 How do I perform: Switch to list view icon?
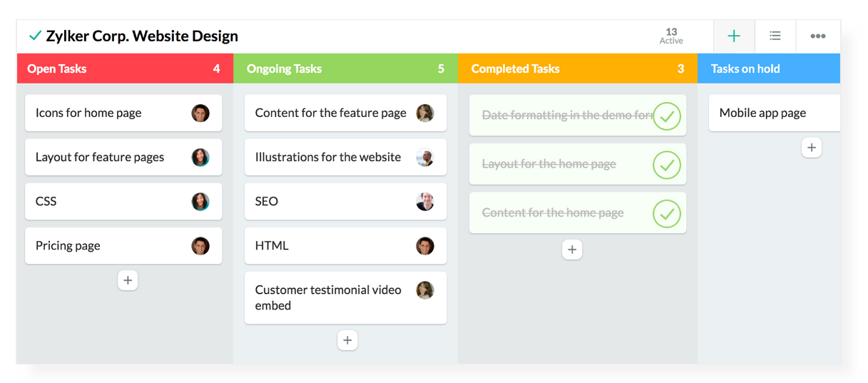coord(775,36)
